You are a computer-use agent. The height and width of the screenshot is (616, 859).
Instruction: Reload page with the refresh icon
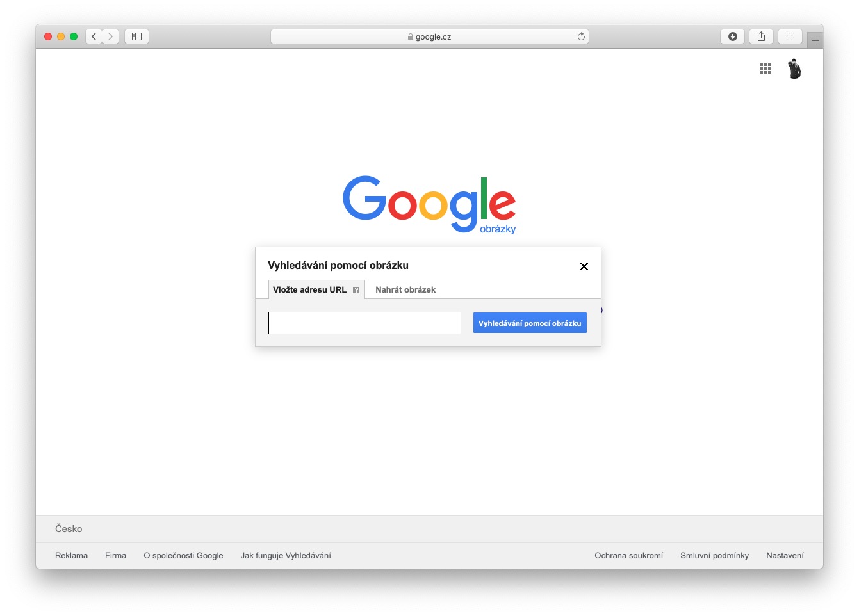pyautogui.click(x=581, y=36)
